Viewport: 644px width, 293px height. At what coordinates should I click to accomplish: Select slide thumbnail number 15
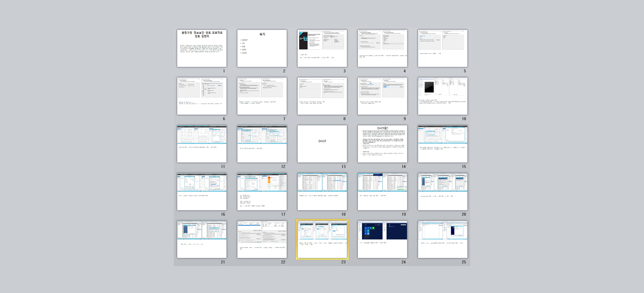tap(442, 144)
